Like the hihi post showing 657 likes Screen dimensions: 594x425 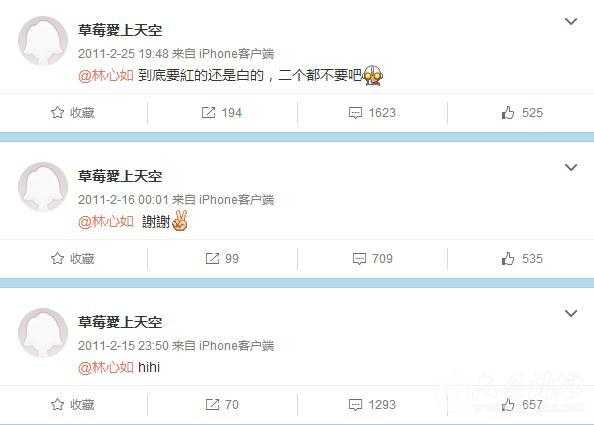pyautogui.click(x=522, y=405)
